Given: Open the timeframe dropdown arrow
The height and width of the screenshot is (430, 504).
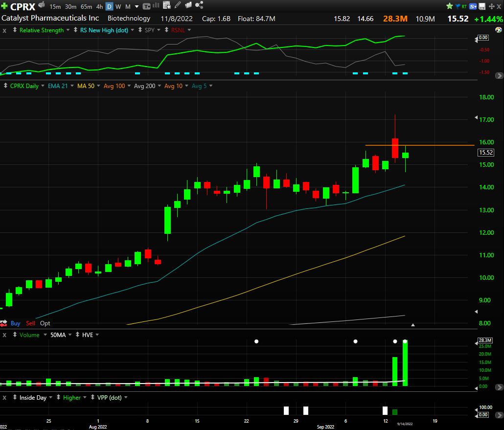Looking at the screenshot, I should 137,6.
